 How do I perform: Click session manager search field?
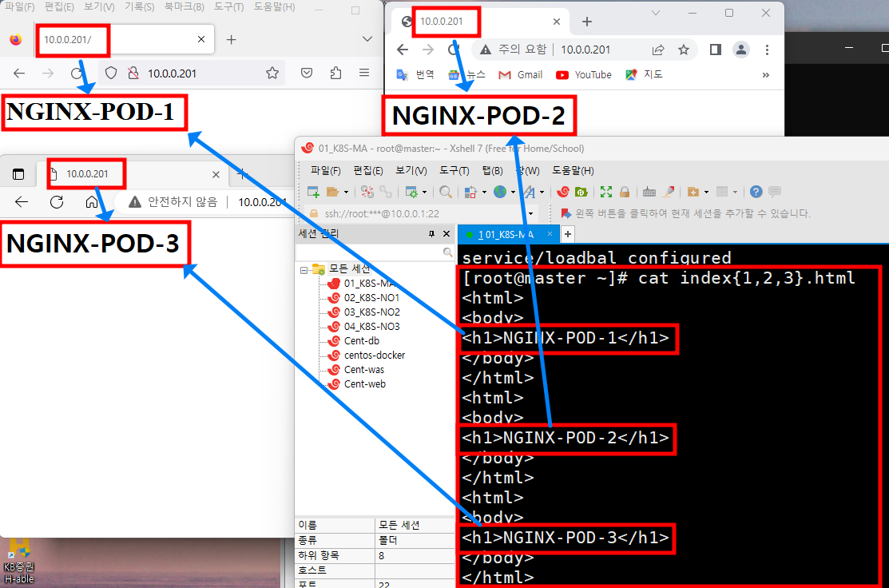[x=374, y=252]
